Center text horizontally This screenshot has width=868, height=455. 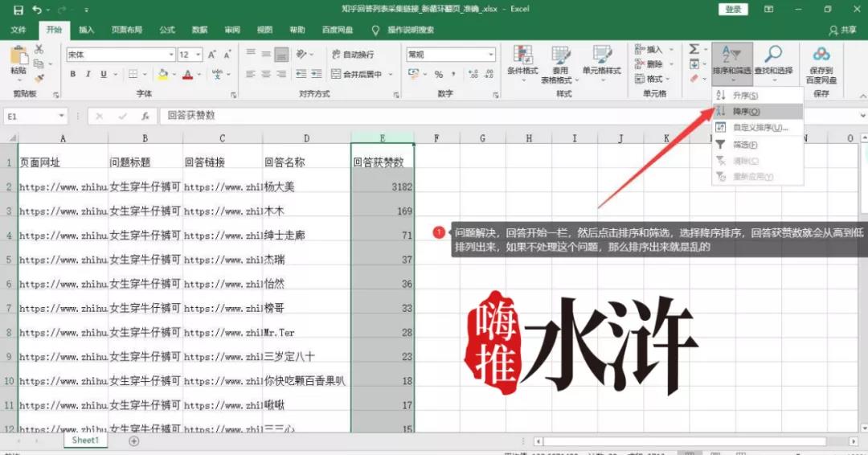point(266,74)
